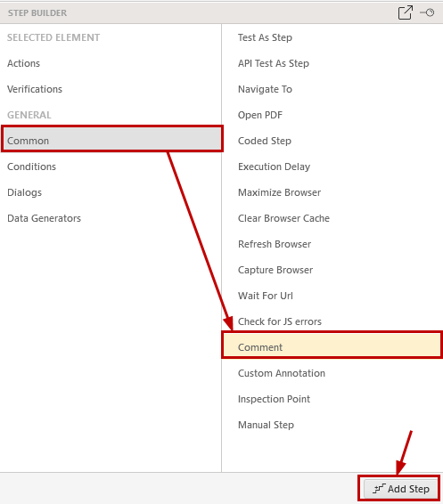Click the Add Step button

[x=401, y=489]
